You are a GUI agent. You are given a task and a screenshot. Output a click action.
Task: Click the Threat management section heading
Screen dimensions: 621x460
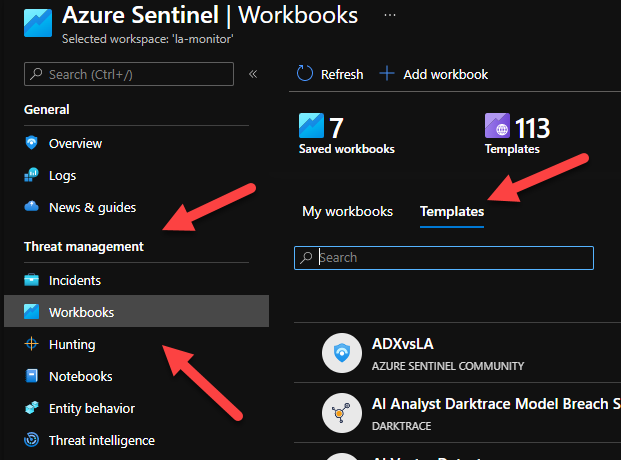[x=84, y=246]
